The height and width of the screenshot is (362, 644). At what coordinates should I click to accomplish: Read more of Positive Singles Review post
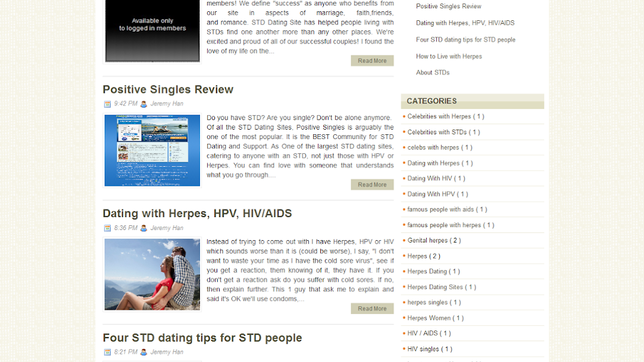click(372, 185)
